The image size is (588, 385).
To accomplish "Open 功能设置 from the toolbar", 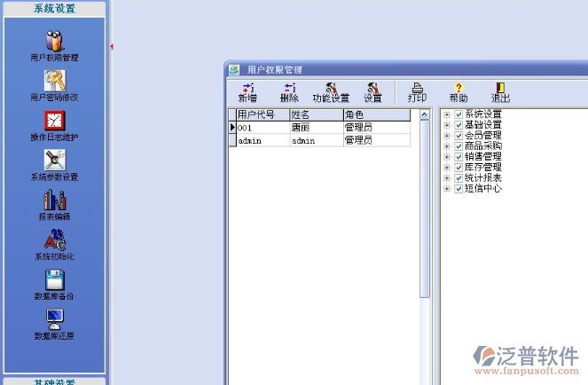I will (x=331, y=91).
